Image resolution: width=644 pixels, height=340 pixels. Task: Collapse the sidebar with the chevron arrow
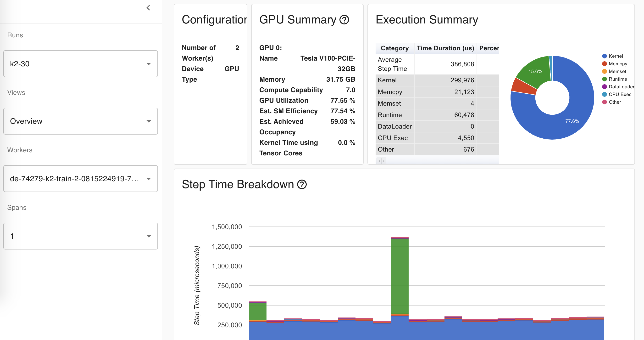(x=148, y=8)
